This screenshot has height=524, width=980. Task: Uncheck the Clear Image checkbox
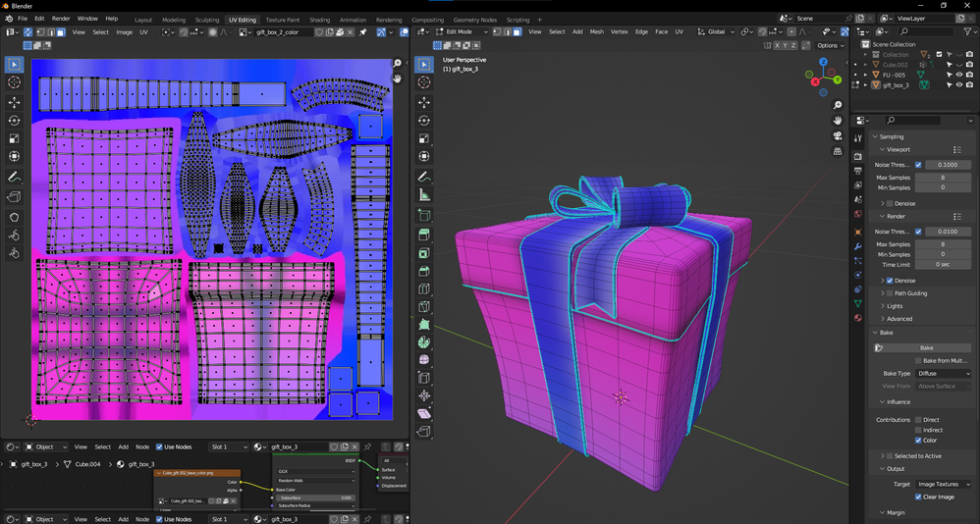pyautogui.click(x=918, y=497)
